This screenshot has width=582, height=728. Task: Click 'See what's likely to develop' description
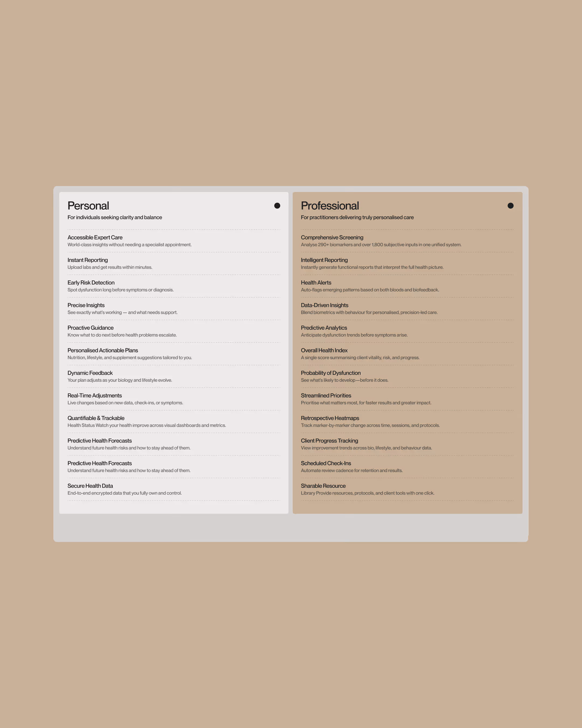click(x=344, y=380)
